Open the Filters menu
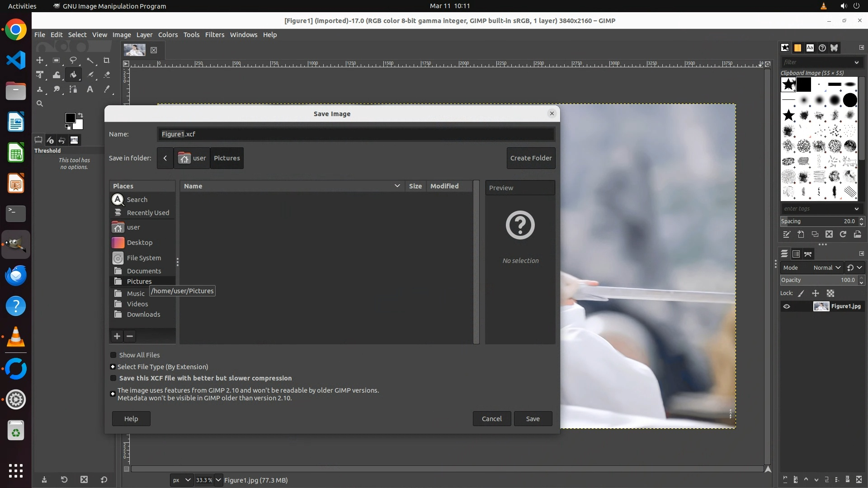This screenshot has height=488, width=868. coord(214,35)
